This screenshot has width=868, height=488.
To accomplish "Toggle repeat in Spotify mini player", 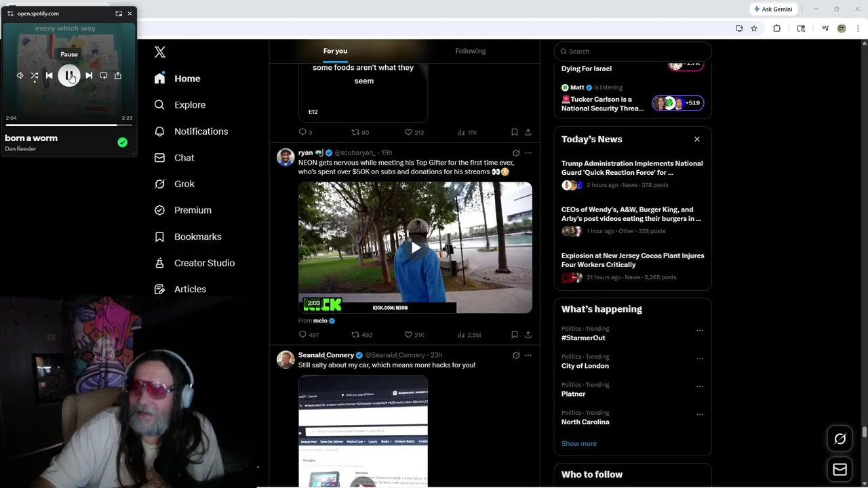I will [x=103, y=76].
